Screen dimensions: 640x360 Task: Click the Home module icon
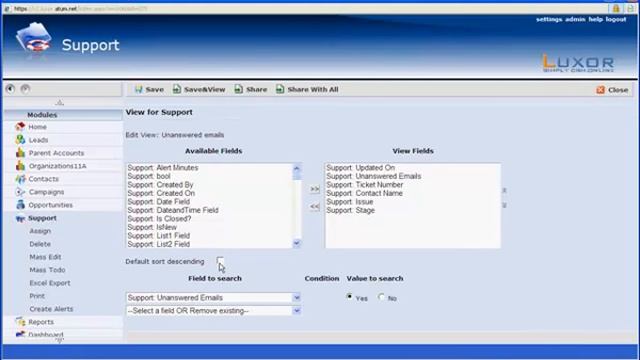[20, 127]
